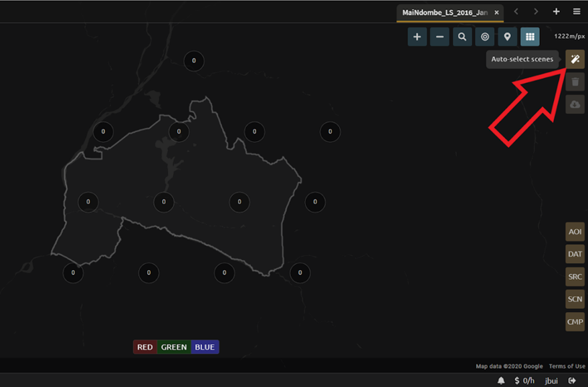Viewport: 588px width, 387px height.
Task: Select the MaiNdombe_LS_2016_Jan tab
Action: coord(444,13)
